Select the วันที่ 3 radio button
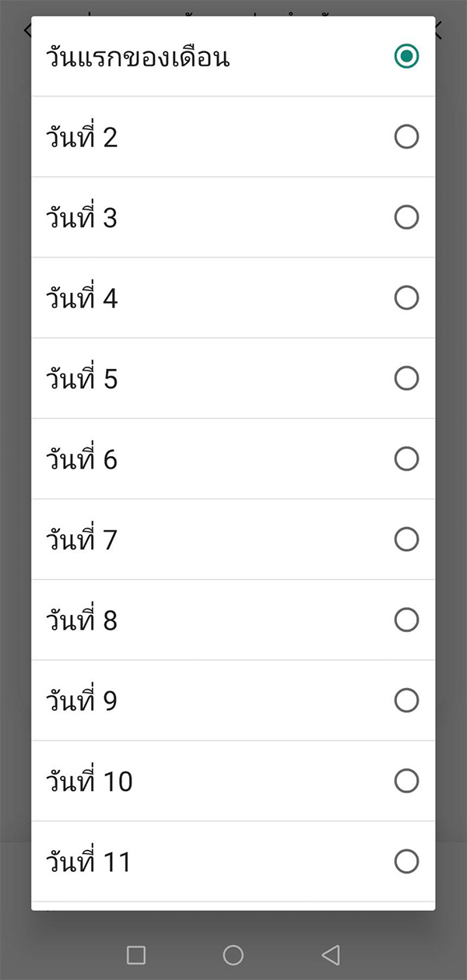 click(406, 217)
